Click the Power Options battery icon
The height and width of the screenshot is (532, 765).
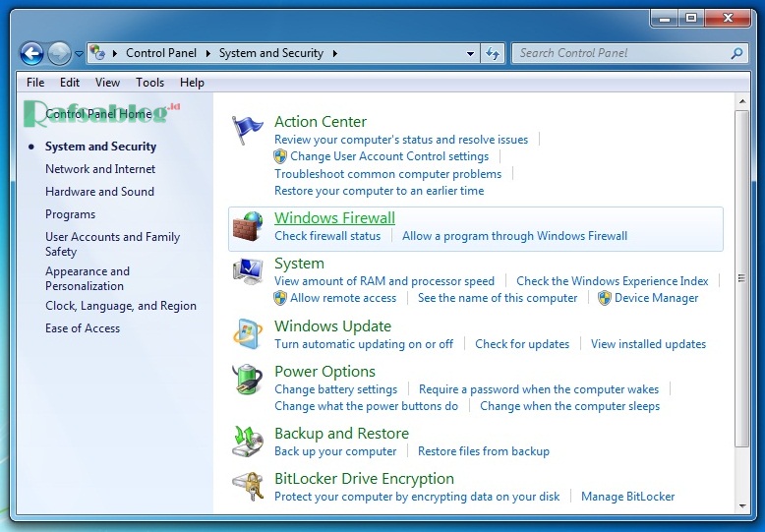tap(248, 380)
